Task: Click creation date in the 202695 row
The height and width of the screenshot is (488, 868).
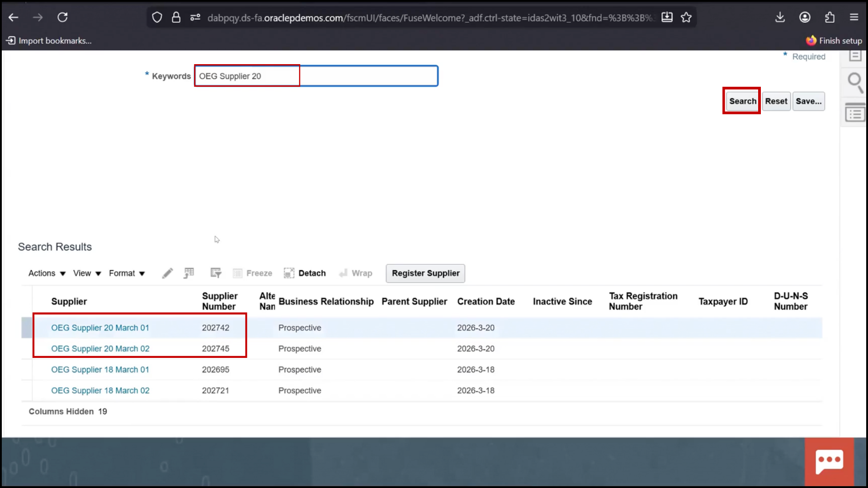Action: click(x=476, y=370)
